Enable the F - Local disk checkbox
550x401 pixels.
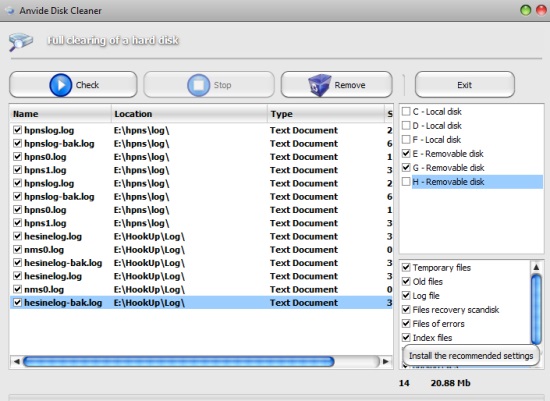pos(406,140)
